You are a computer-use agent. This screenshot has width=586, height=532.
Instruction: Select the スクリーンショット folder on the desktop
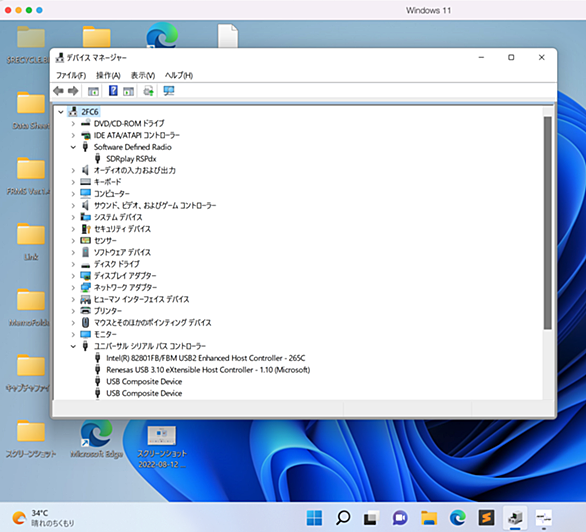pos(31,439)
